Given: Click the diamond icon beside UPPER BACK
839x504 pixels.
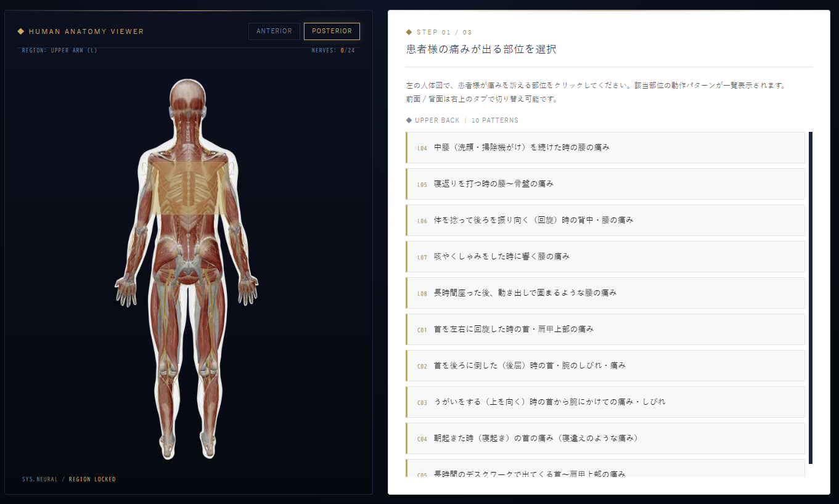Looking at the screenshot, I should tap(409, 120).
